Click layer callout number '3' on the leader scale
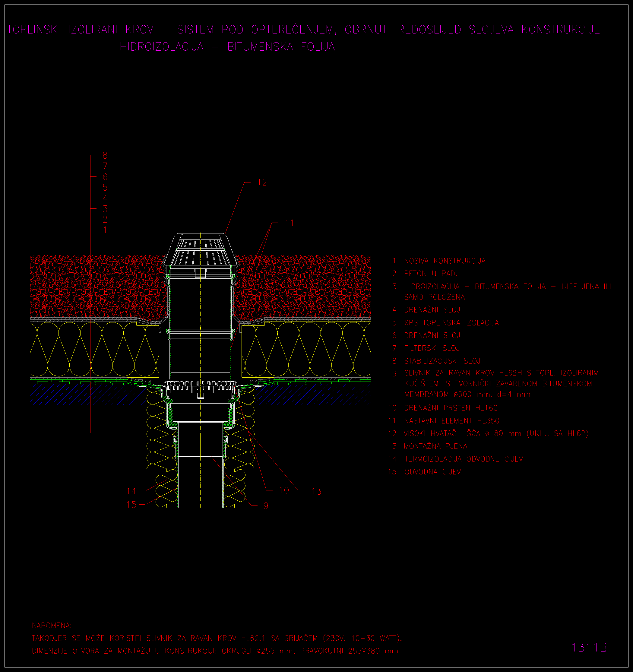 click(x=105, y=208)
